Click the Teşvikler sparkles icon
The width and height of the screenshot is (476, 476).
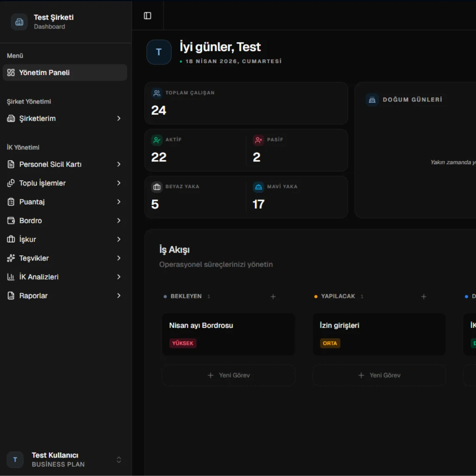(x=11, y=258)
